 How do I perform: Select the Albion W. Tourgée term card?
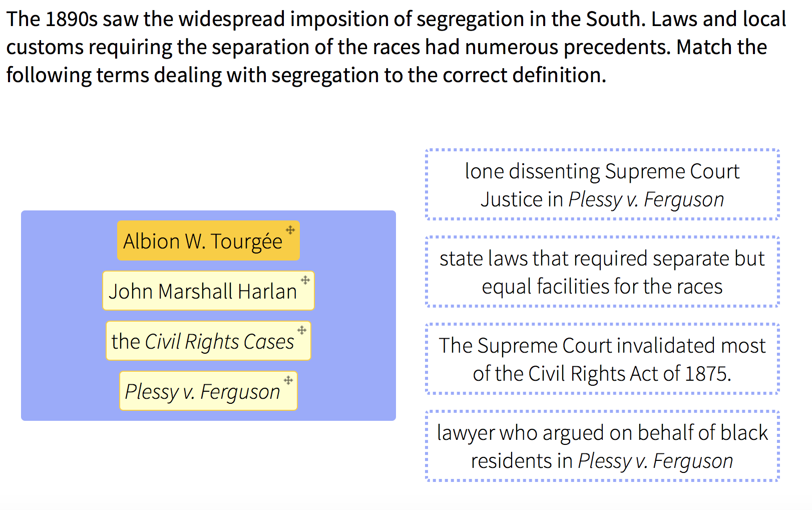pos(208,240)
